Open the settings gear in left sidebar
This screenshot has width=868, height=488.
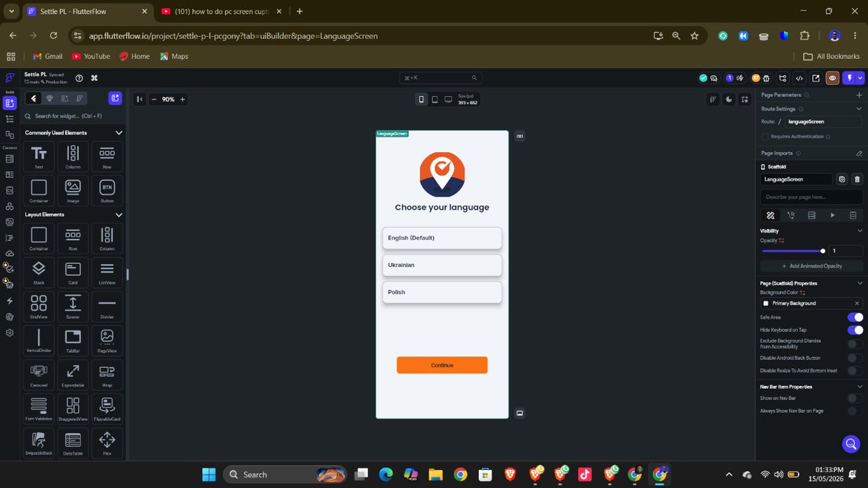[9, 333]
